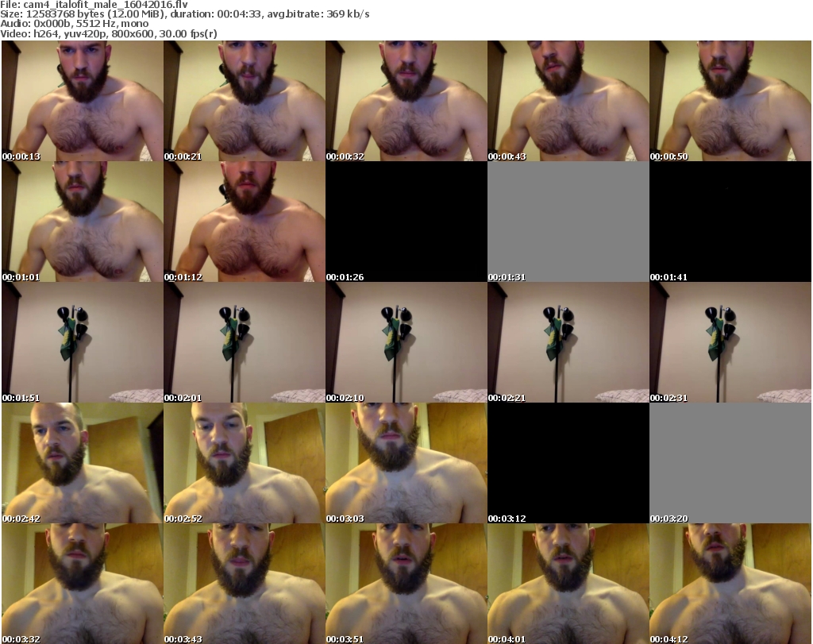Choose the thumbnail stamped 00:02:52
Screen dimensions: 813x644
pos(245,463)
